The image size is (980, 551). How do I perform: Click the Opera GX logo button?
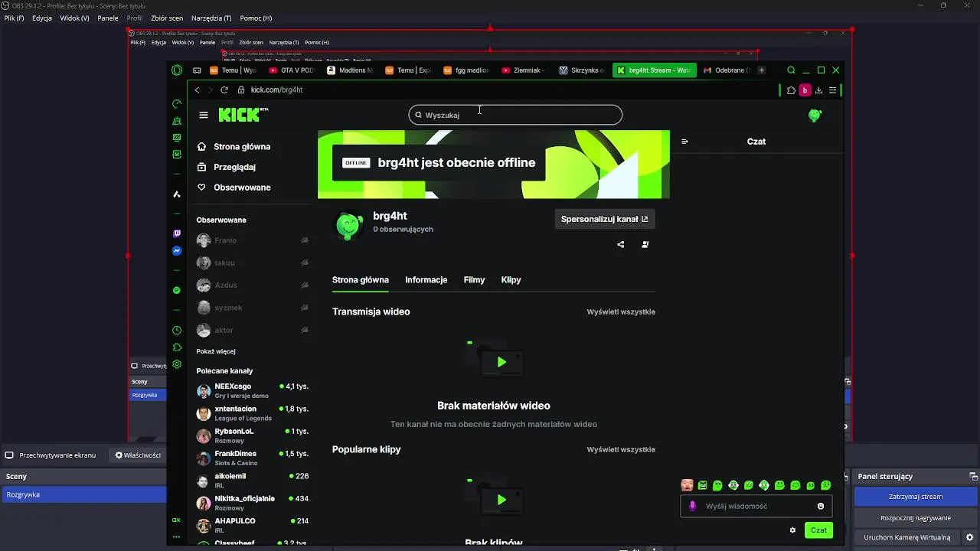[x=177, y=70]
